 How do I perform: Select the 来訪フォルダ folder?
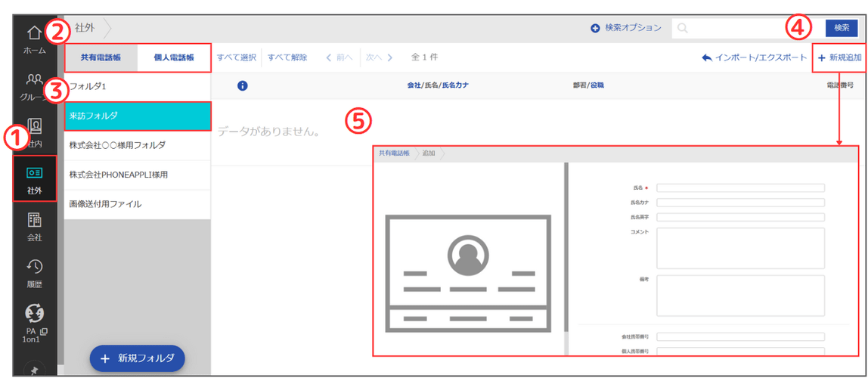(138, 116)
